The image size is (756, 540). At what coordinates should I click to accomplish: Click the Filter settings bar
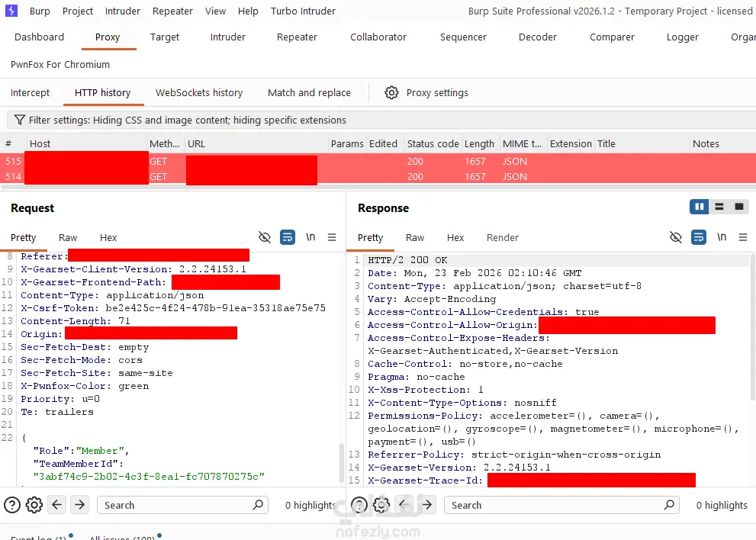click(381, 120)
